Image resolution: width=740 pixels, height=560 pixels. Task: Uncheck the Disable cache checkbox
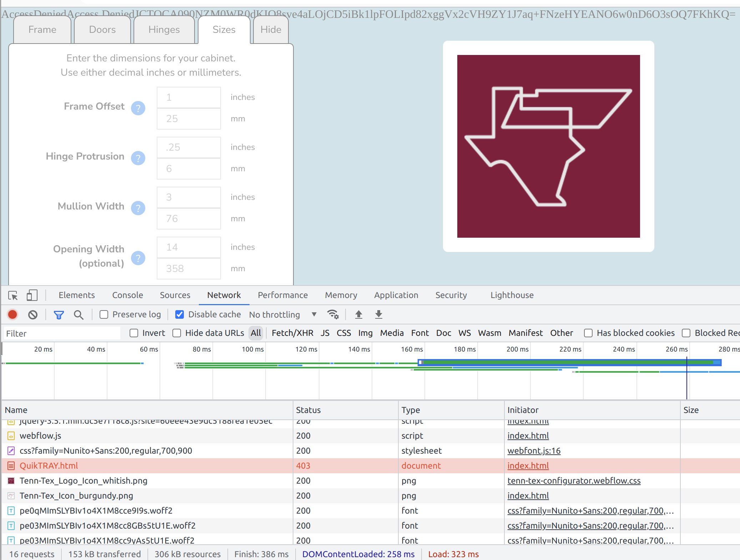[180, 314]
